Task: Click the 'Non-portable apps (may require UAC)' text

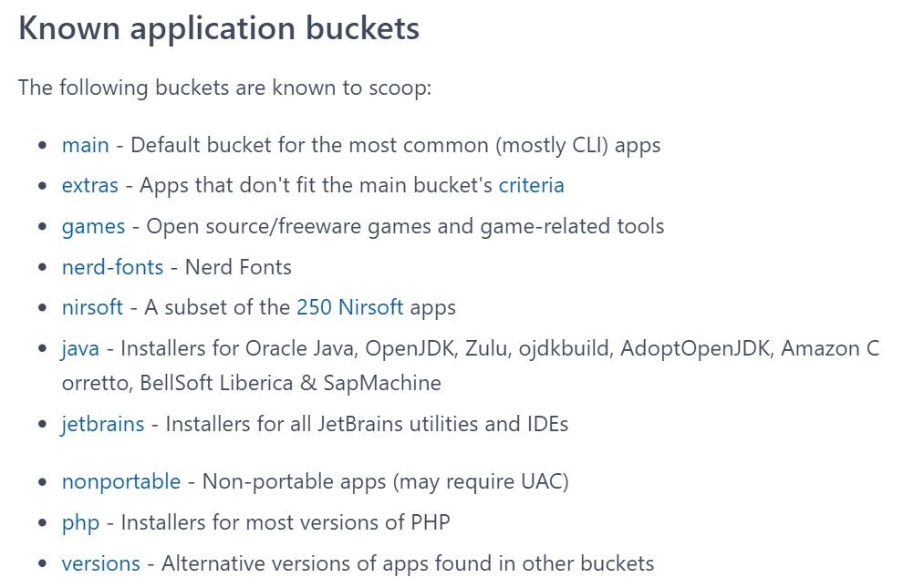Action: 386,482
